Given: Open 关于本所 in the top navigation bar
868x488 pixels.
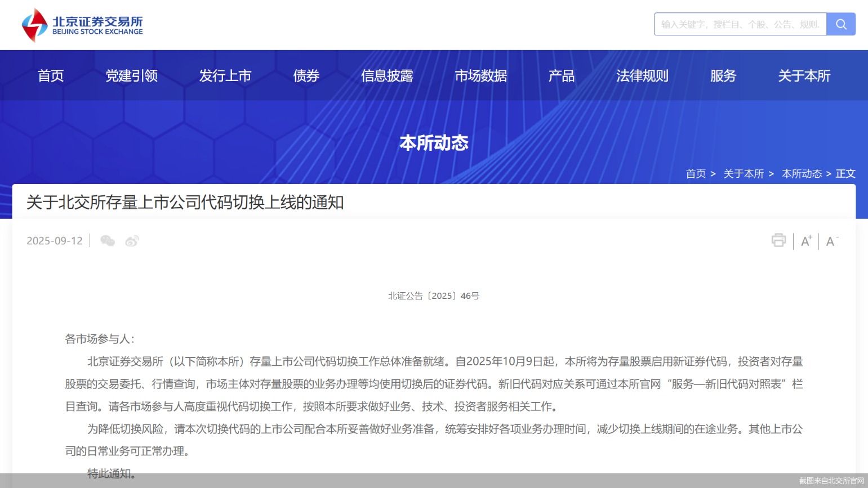Looking at the screenshot, I should point(804,76).
